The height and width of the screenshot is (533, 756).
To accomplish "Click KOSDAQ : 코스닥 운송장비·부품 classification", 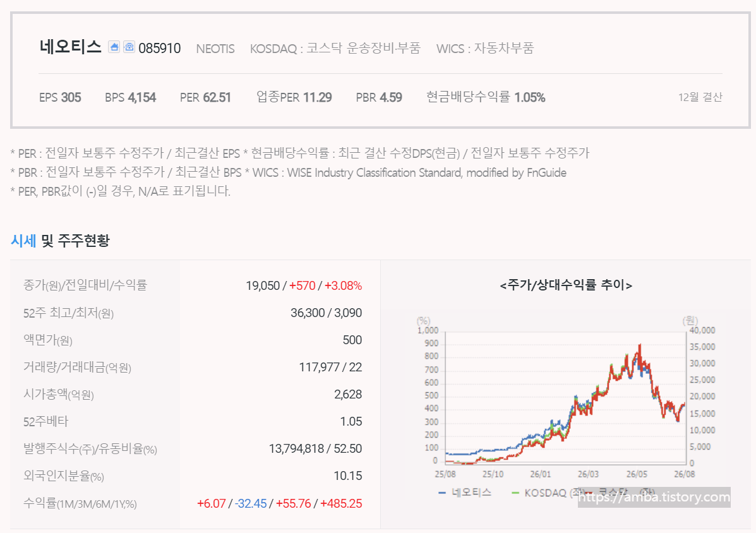I will coord(335,48).
